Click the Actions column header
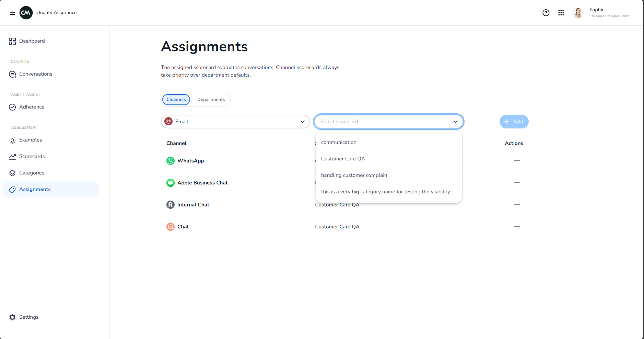644x339 pixels. coord(514,143)
